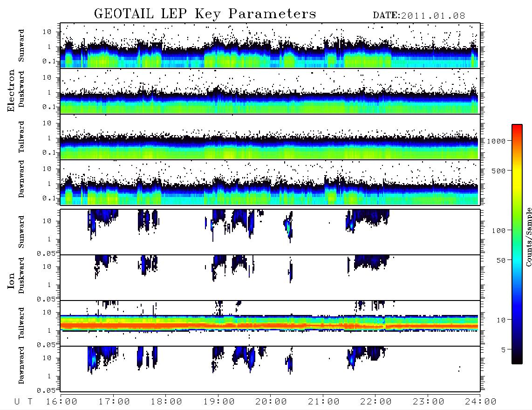Click the 23:00 time tick label
The width and height of the screenshot is (532, 410).
coord(429,402)
